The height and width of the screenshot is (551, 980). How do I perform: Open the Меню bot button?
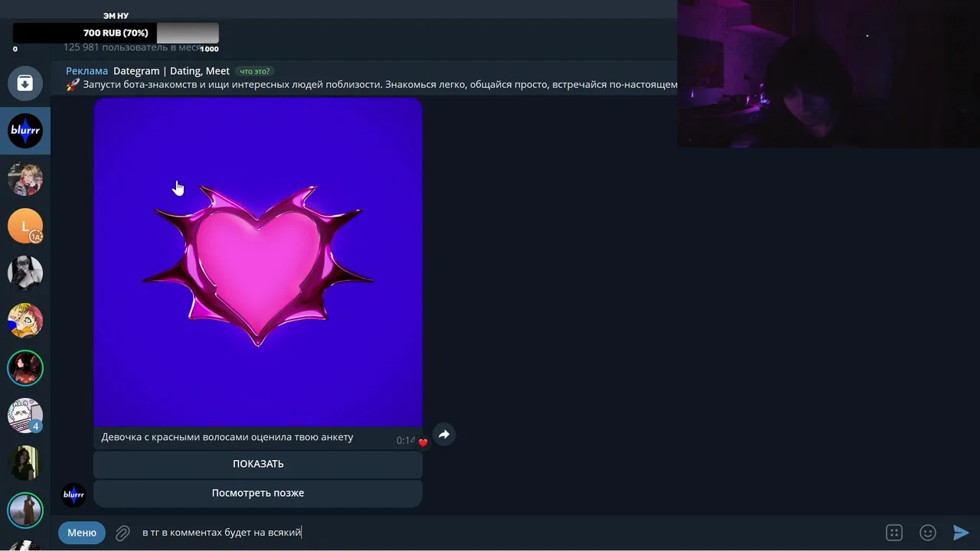click(82, 533)
